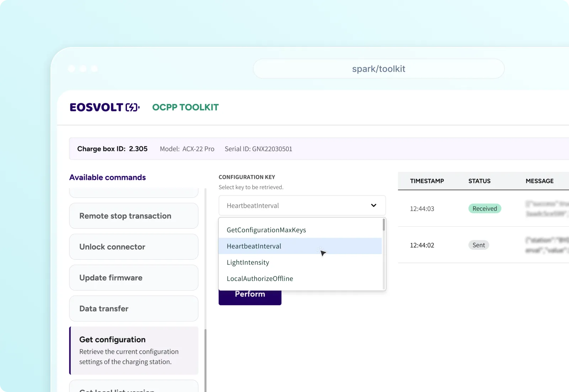569x392 pixels.
Task: Pick LocalAuthorizeOffline from key list
Action: point(260,279)
